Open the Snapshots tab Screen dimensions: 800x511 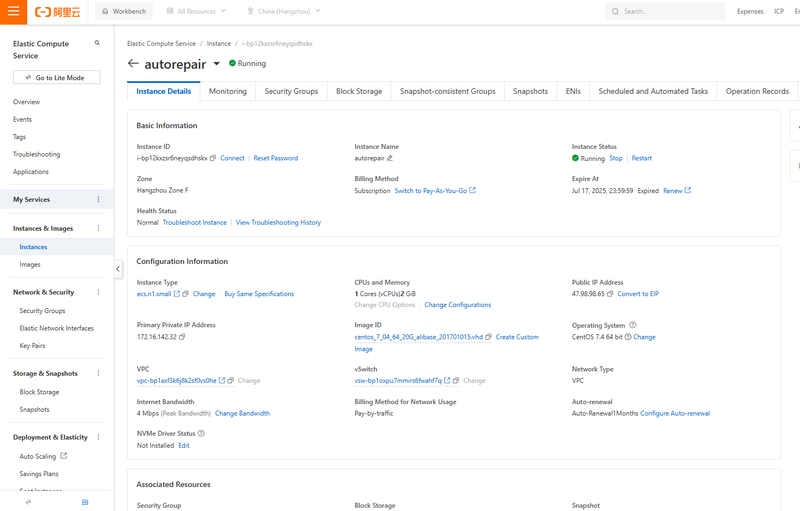coord(531,91)
